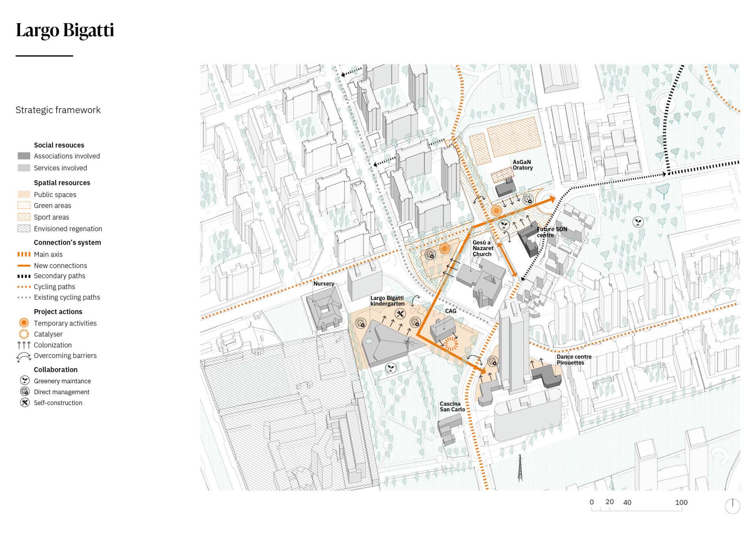The height and width of the screenshot is (534, 756).
Task: Click the Largo Bigatti page title
Action: tap(65, 30)
